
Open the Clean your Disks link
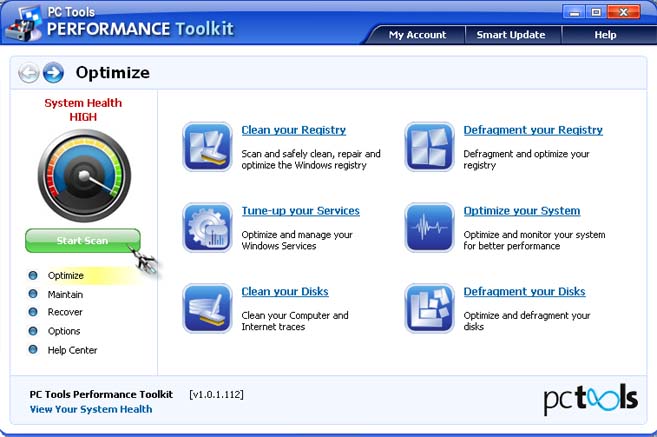tap(285, 292)
